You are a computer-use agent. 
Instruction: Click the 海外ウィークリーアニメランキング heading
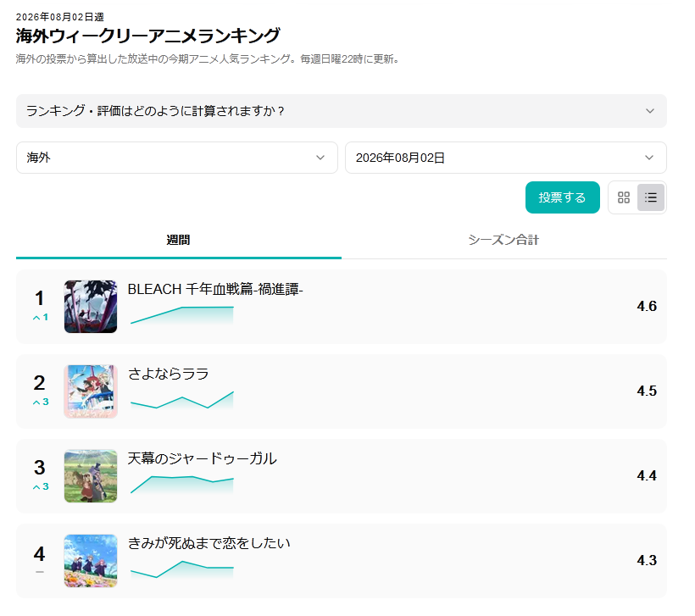(148, 36)
